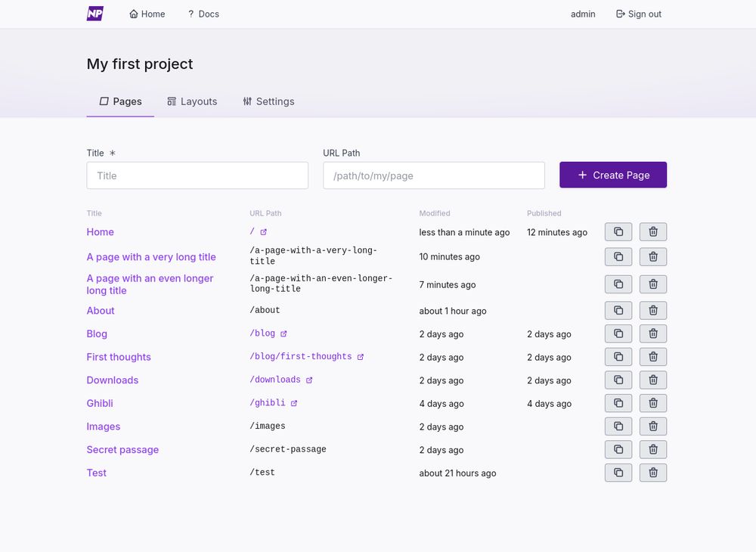Open the Test page link
The image size is (756, 552).
[97, 473]
